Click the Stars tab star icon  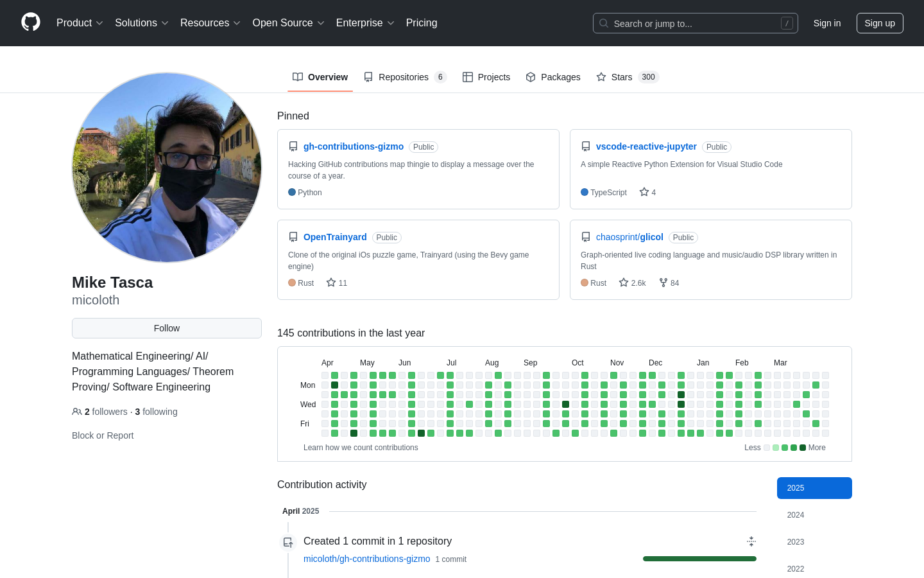[601, 77]
